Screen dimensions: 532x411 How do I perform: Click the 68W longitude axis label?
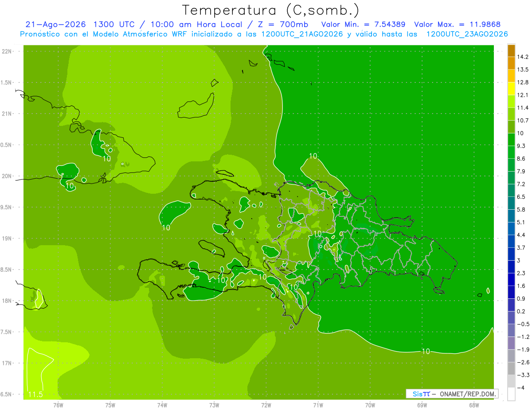(474, 405)
